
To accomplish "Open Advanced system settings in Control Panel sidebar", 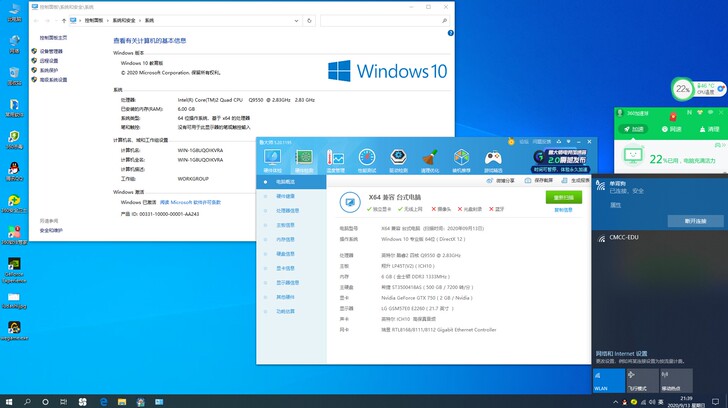I will 53,80.
